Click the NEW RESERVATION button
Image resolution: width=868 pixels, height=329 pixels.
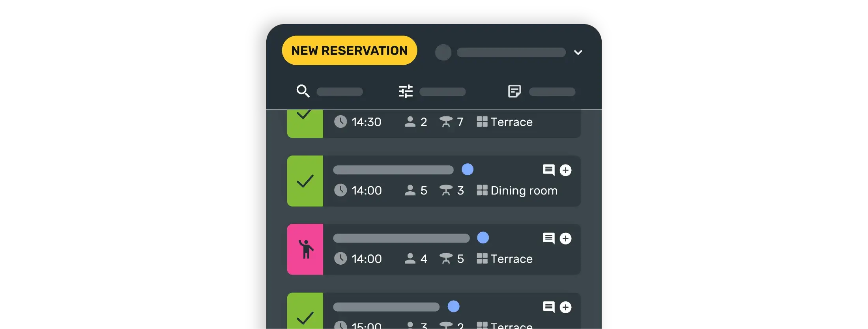tap(349, 50)
